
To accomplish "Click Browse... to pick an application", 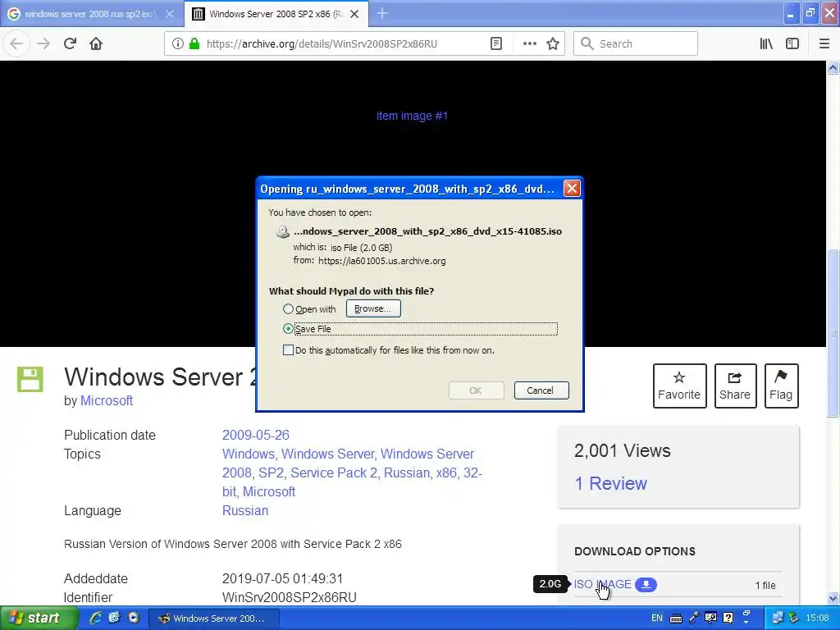I will (373, 308).
